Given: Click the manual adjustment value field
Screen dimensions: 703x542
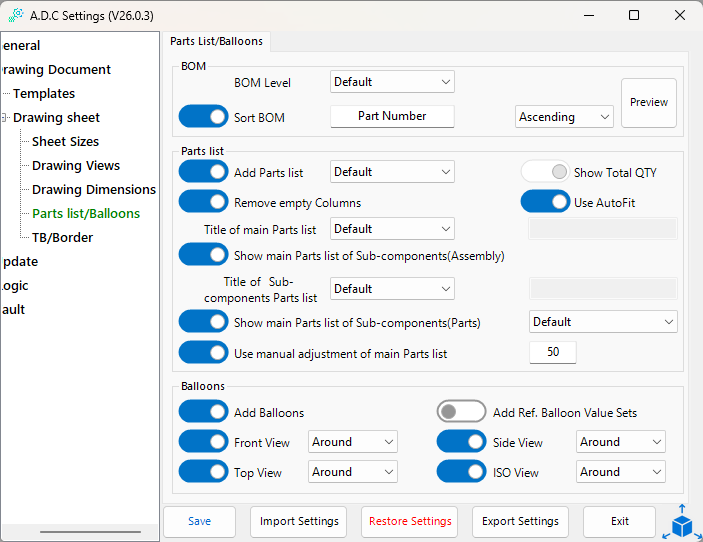Looking at the screenshot, I should [552, 352].
